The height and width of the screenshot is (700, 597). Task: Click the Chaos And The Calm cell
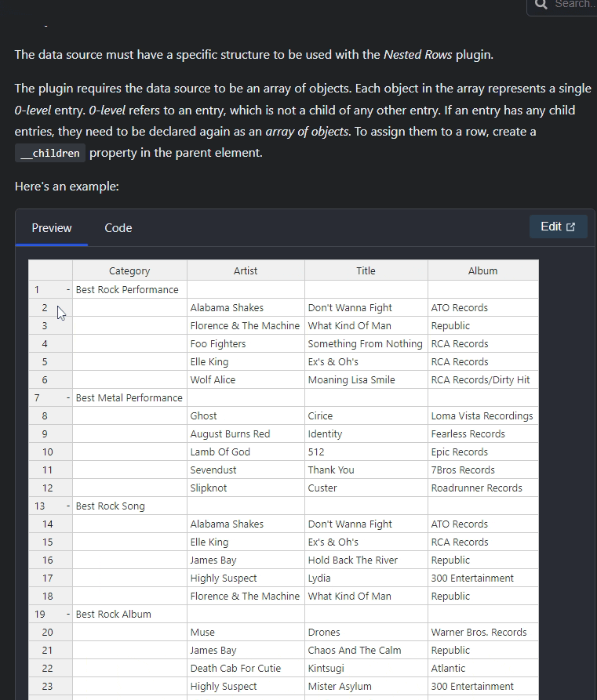[x=366, y=651]
